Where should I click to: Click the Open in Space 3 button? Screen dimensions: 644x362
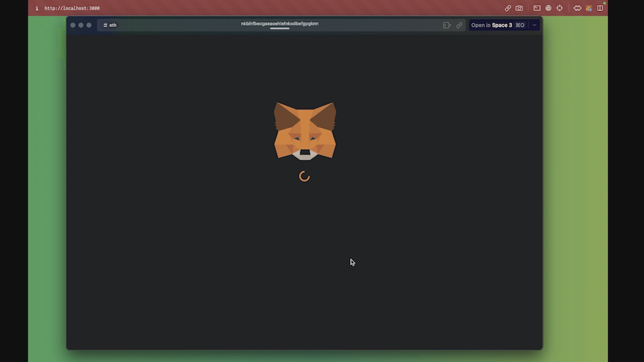[498, 25]
